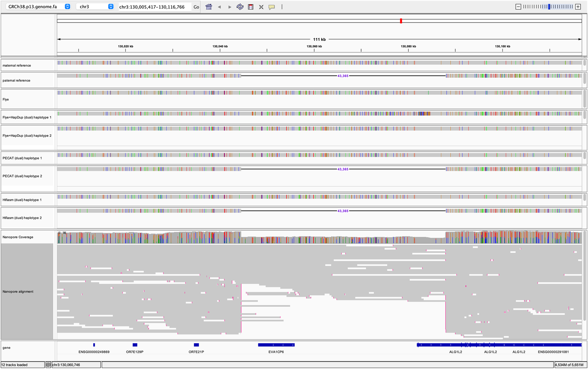The width and height of the screenshot is (588, 369).
Task: Expand the genome dropdown stepper arrows
Action: (x=67, y=6)
